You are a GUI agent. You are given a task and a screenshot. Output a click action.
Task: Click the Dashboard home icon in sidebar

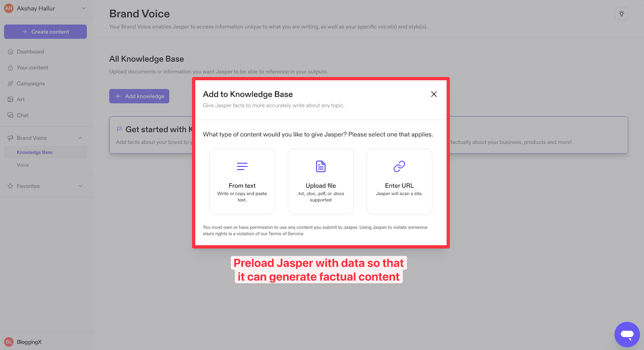(x=10, y=52)
